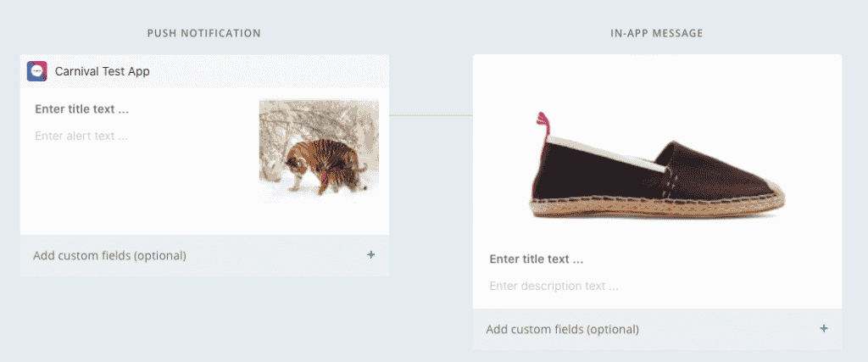The width and height of the screenshot is (868, 362).
Task: Click the in-app description text field
Action: pos(554,286)
